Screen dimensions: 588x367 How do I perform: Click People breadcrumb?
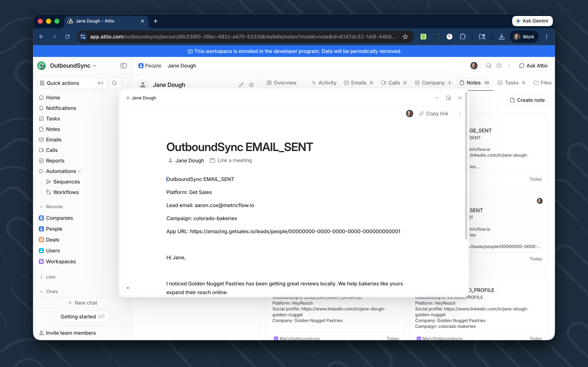pyautogui.click(x=150, y=66)
